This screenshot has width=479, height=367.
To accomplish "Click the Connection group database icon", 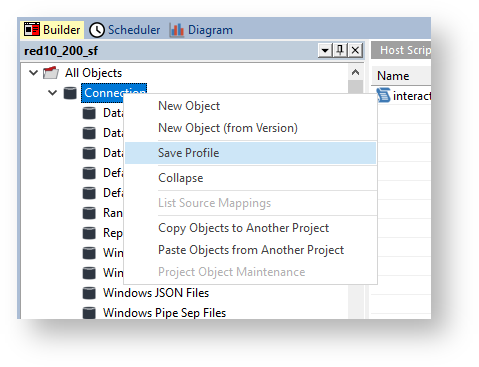I will tap(70, 93).
